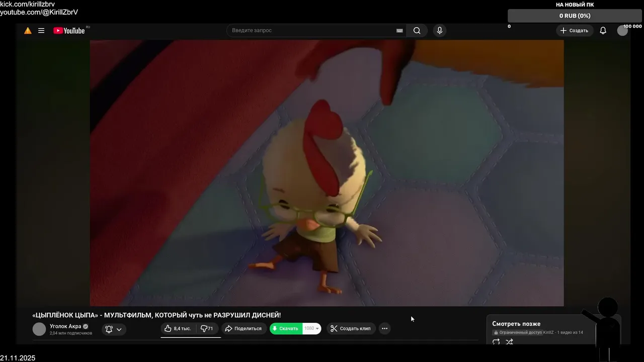Open the three-dots more actions menu
Viewport: 644px width, 362px height.
[x=384, y=328]
